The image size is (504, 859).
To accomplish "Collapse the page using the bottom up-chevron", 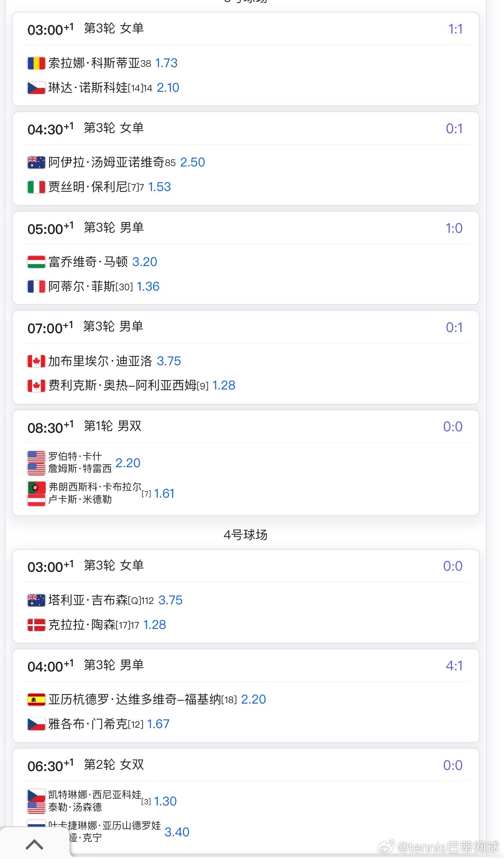I will [34, 845].
